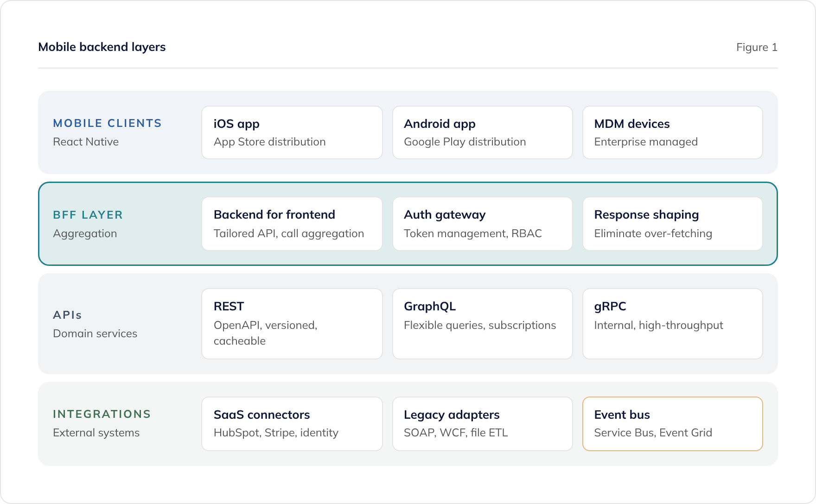The image size is (816, 504).
Task: Click the 'Mobile backend layers' title
Action: (102, 47)
